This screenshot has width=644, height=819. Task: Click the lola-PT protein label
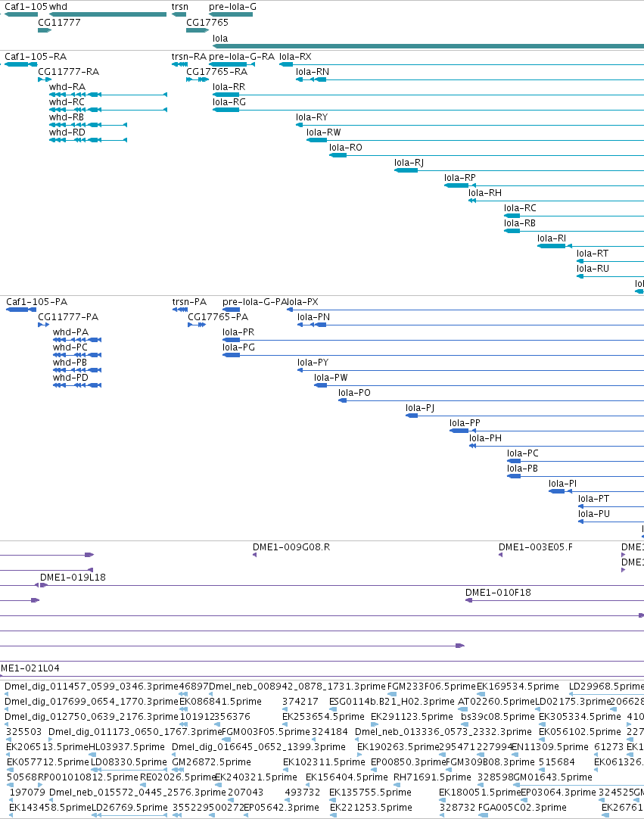(x=593, y=499)
